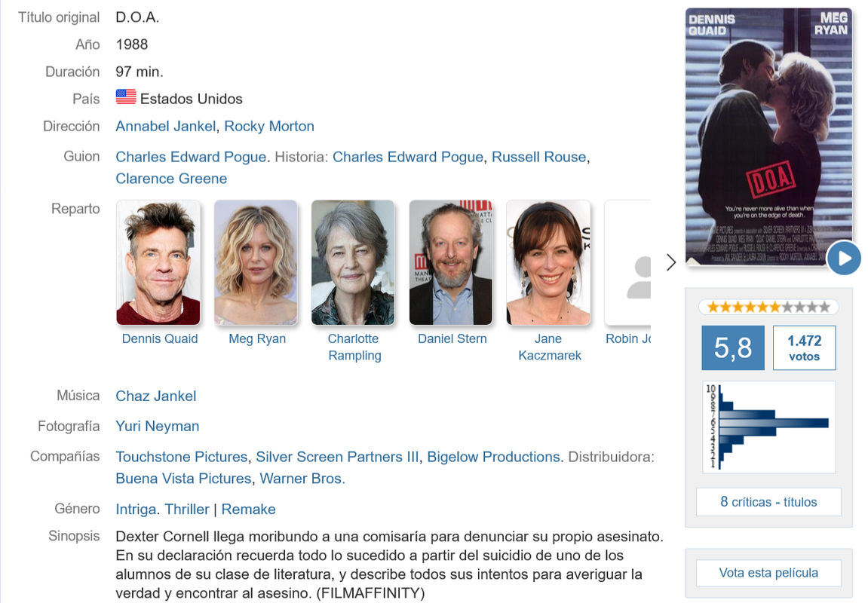This screenshot has height=603, width=868.
Task: Click Meg Ryan's photo
Action: point(256,262)
